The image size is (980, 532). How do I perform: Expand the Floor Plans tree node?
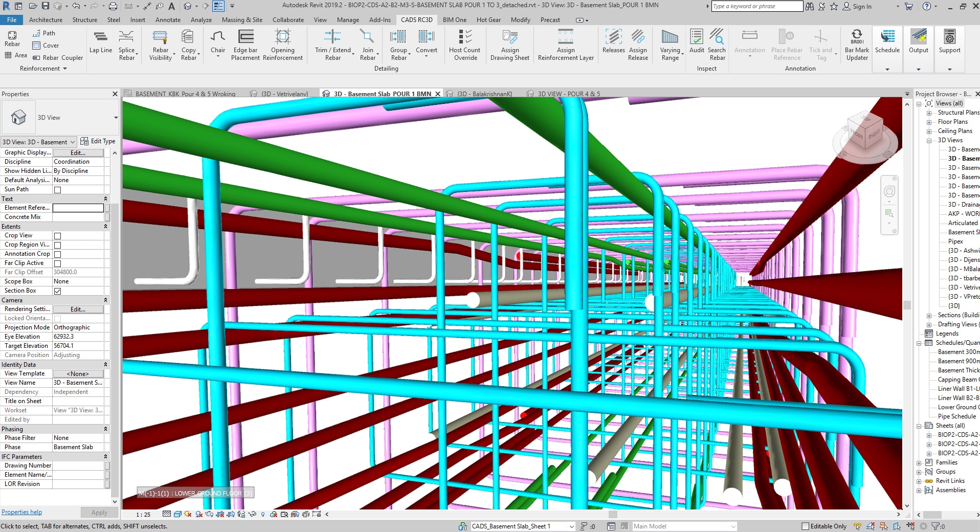[929, 122]
